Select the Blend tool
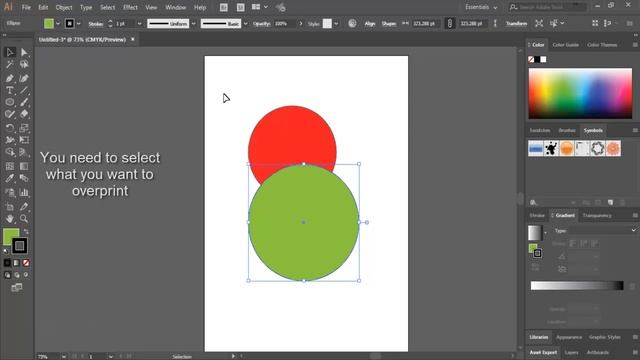The width and height of the screenshot is (640, 360). point(24,178)
